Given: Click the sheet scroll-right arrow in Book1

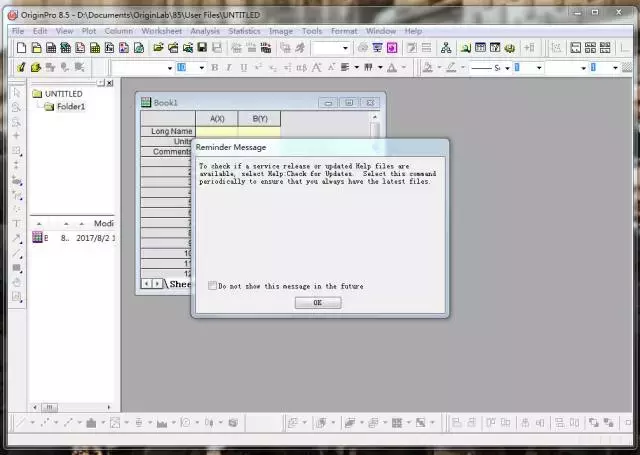Looking at the screenshot, I should 157,283.
